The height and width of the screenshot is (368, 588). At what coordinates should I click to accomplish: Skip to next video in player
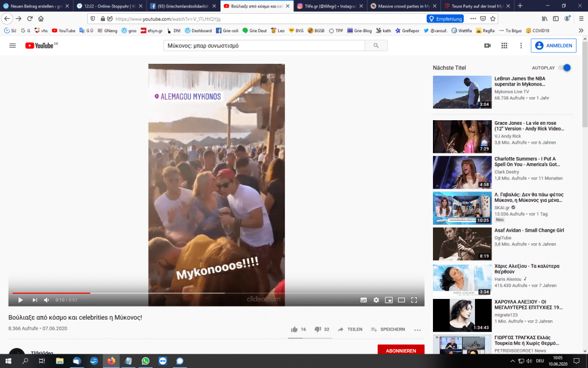pos(34,300)
